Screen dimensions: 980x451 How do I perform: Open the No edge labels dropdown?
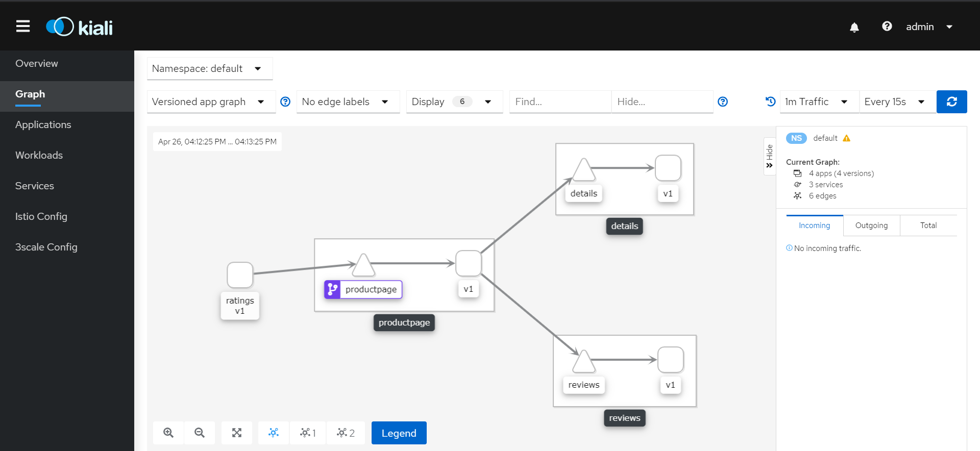(348, 102)
